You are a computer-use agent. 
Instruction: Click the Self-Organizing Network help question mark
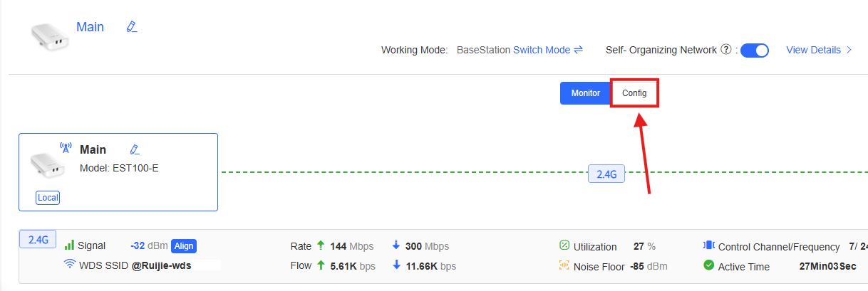click(x=726, y=50)
